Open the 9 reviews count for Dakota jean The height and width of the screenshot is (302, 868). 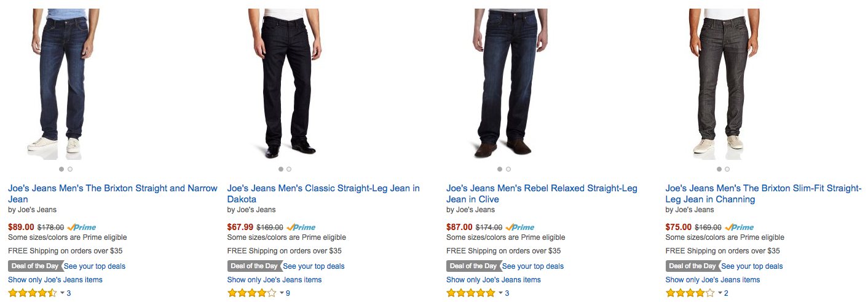coord(288,293)
